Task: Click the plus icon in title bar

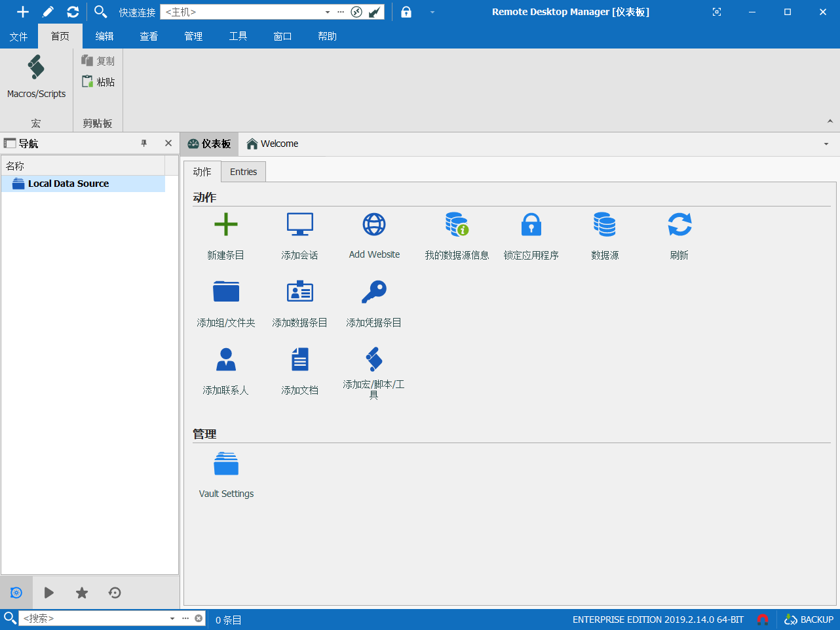Action: (x=23, y=12)
